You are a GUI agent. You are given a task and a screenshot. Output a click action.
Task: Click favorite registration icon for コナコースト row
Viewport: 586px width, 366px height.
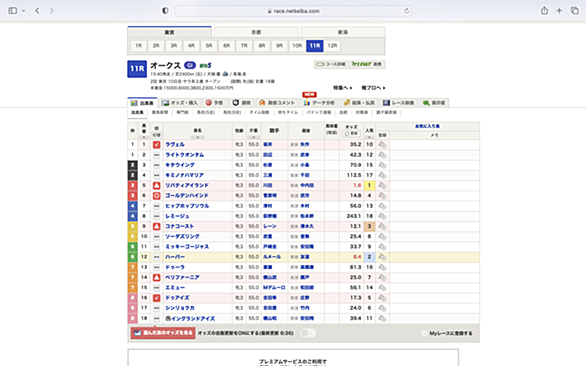(x=382, y=226)
